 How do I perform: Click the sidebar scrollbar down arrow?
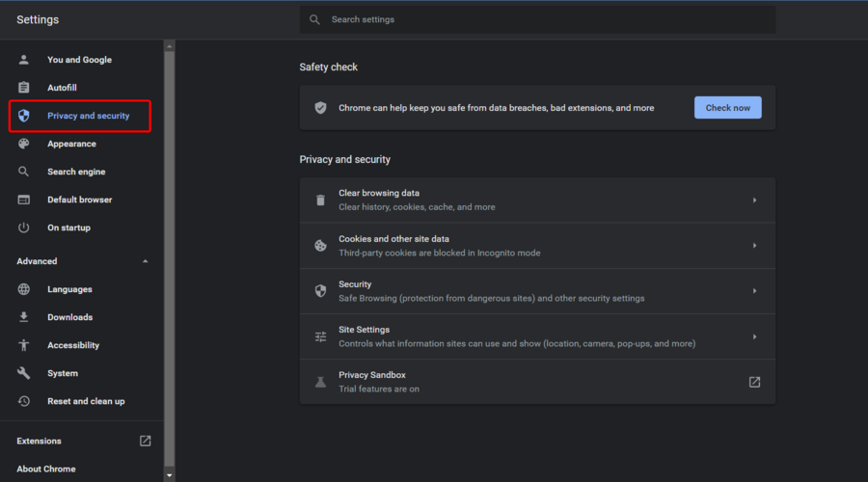170,475
